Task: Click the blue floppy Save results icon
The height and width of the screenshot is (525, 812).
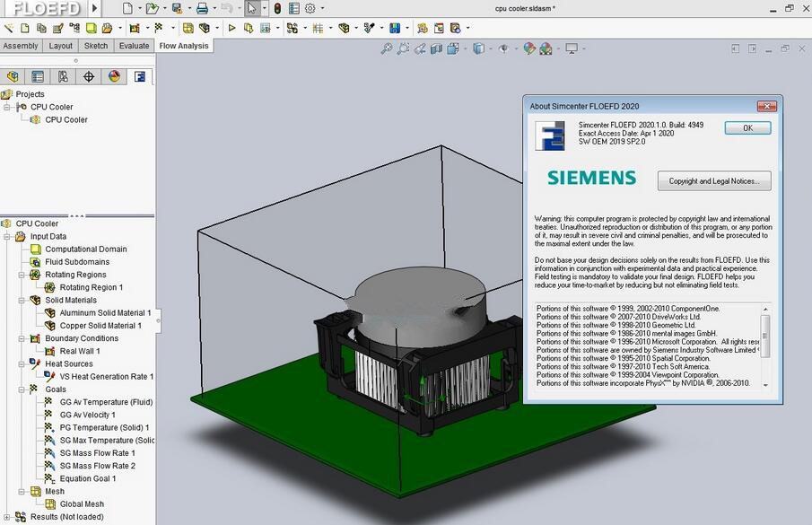Action: click(x=395, y=28)
